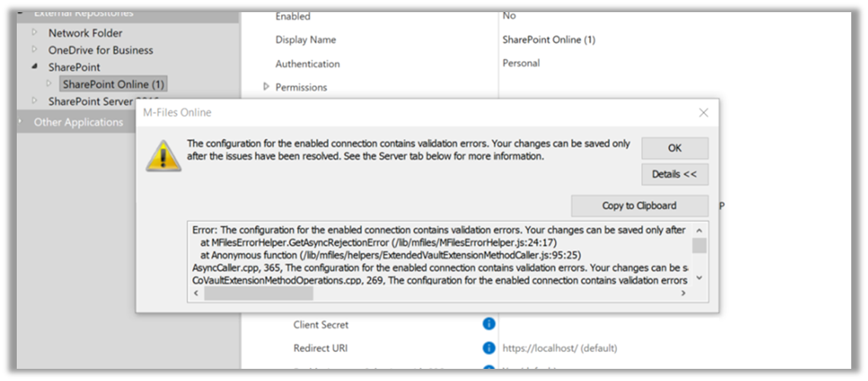Click the vertical scrollbar thumb in details
The width and height of the screenshot is (868, 381).
coord(699,246)
